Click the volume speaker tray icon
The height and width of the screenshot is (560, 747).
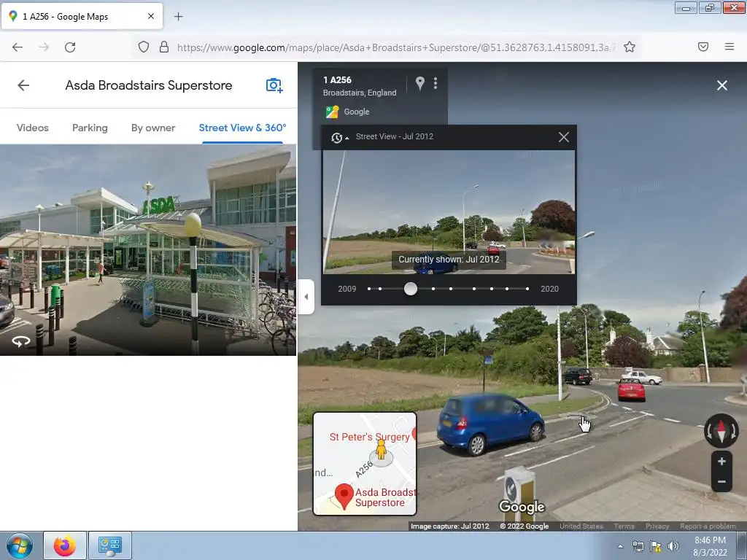[673, 546]
